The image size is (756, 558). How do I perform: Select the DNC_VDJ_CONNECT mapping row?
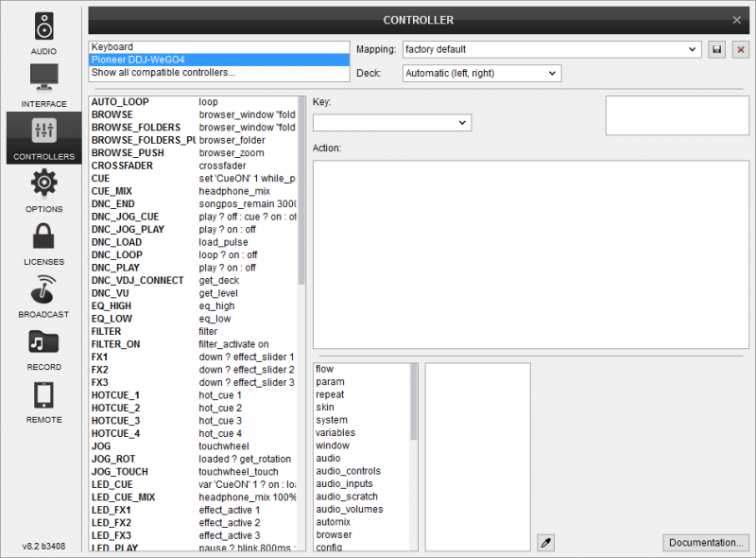point(194,281)
